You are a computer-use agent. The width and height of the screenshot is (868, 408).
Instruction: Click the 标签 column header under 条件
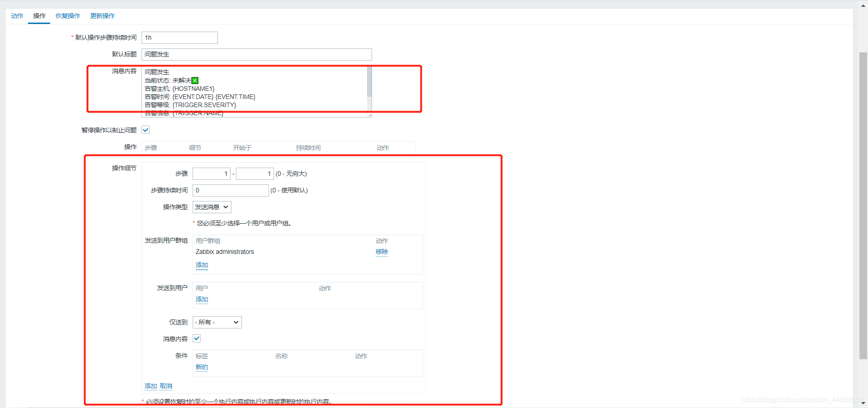(202, 356)
